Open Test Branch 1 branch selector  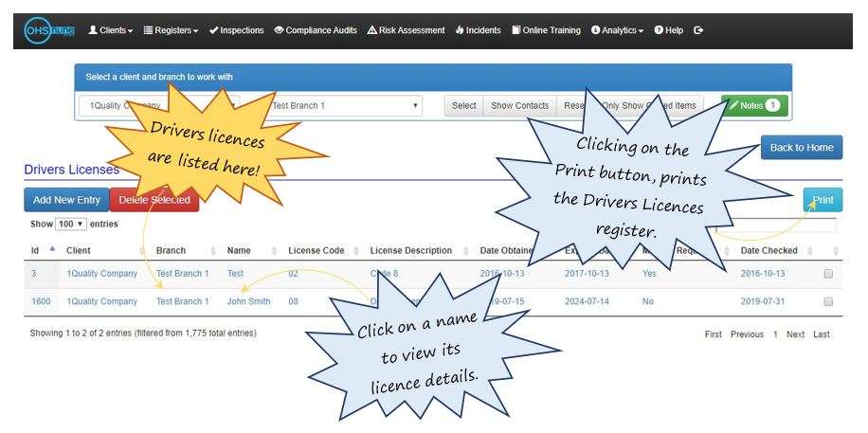tap(346, 105)
